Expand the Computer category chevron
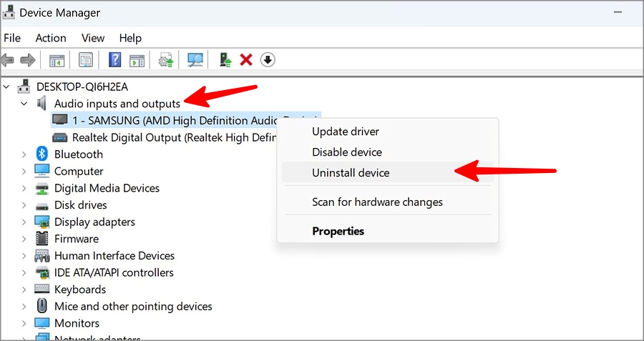 click(x=24, y=171)
